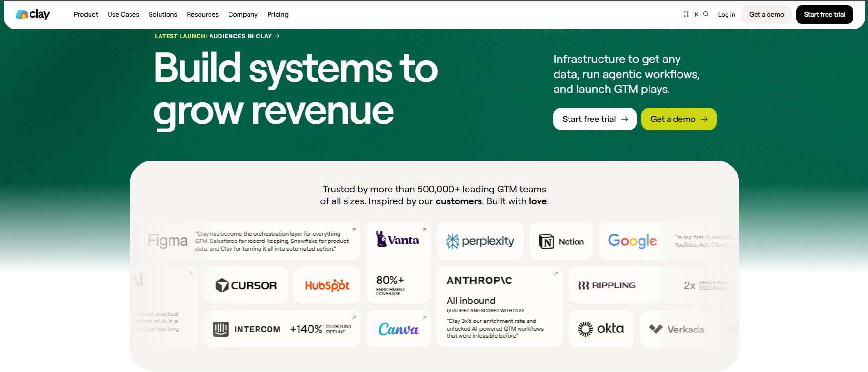Screen dimensions: 868x372
Task: Click the 2x demos from cold email stat
Action: coord(707,285)
